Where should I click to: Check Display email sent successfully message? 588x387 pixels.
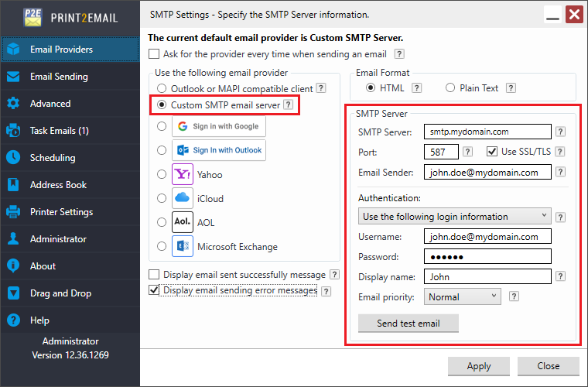click(154, 275)
